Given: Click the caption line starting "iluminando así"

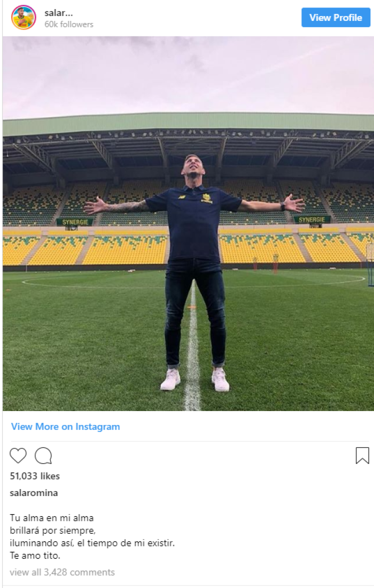Looking at the screenshot, I should pyautogui.click(x=92, y=543).
